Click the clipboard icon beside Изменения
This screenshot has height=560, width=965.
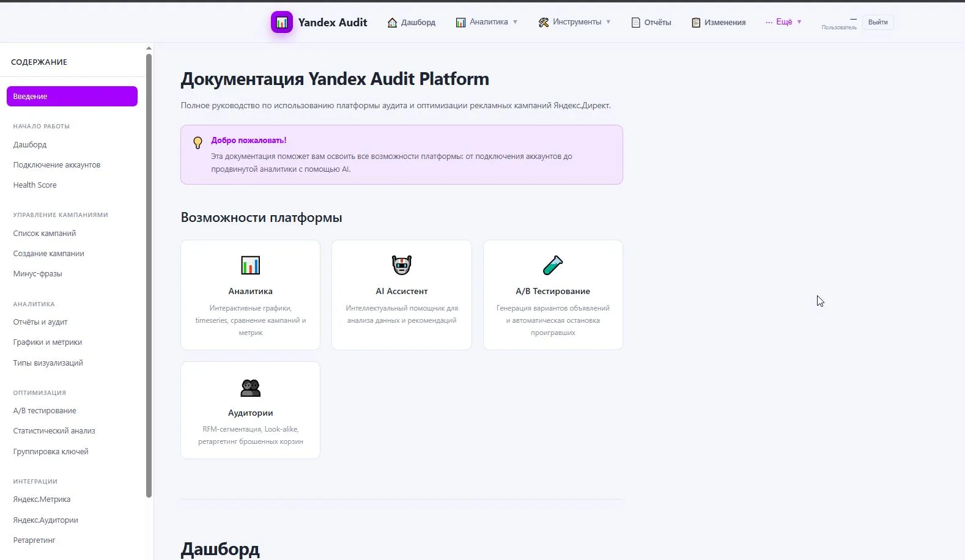tap(696, 23)
